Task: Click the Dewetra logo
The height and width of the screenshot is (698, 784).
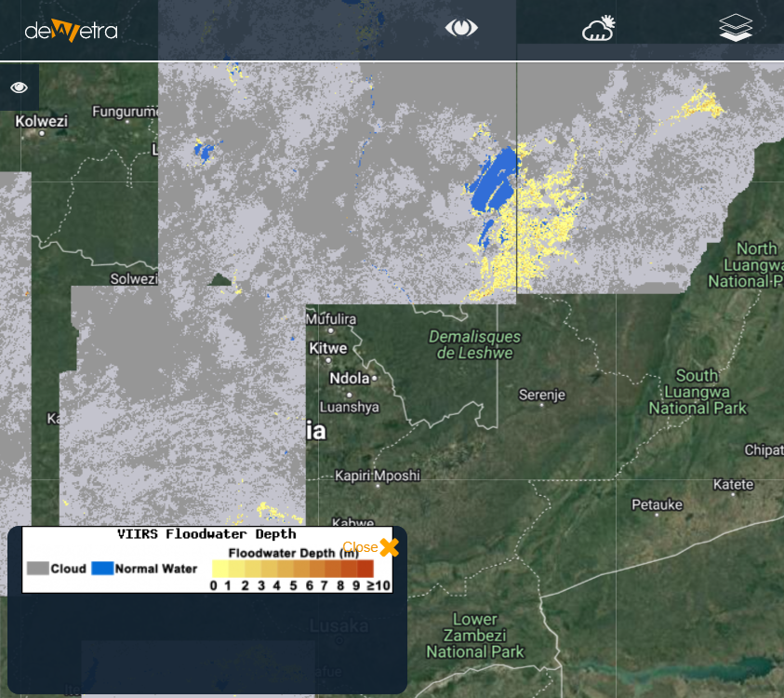Action: tap(71, 31)
